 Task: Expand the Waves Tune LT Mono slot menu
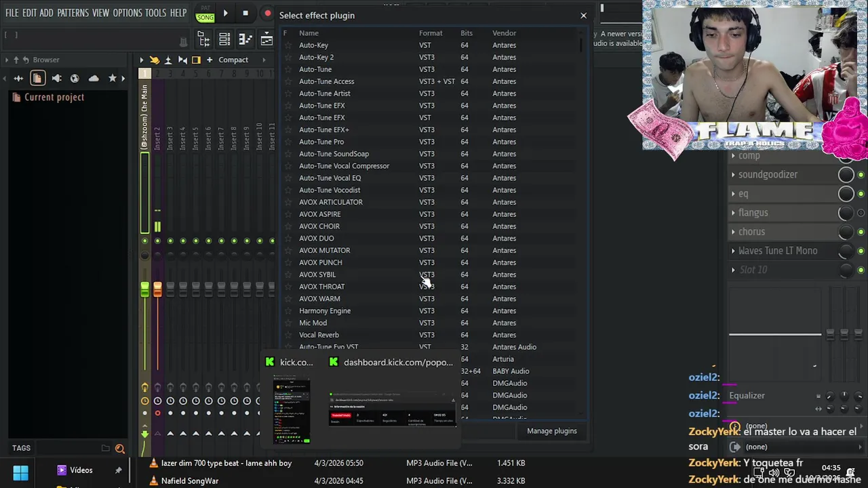coord(733,251)
